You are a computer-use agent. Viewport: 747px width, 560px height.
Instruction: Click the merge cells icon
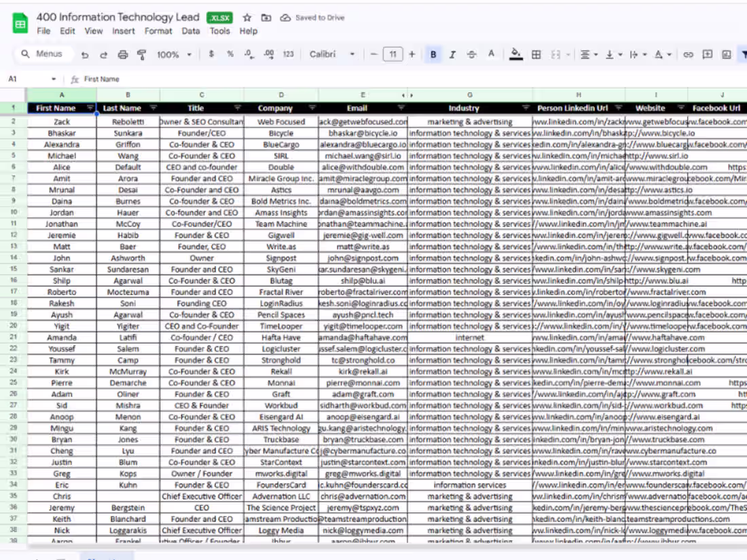555,54
